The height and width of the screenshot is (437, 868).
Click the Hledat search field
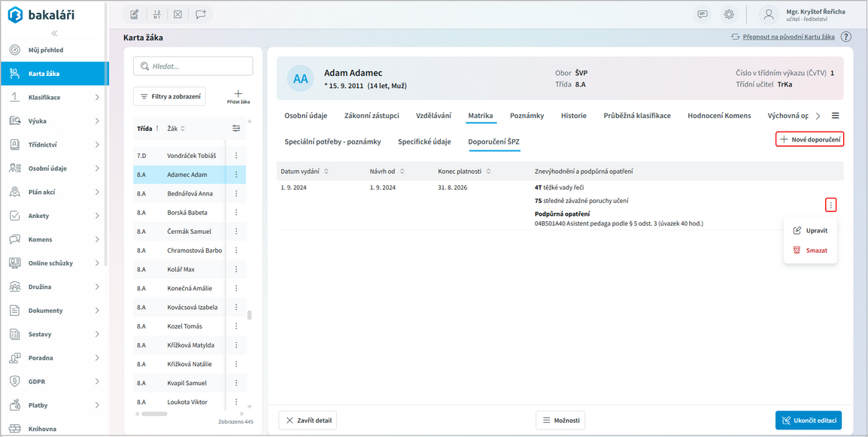coord(193,66)
